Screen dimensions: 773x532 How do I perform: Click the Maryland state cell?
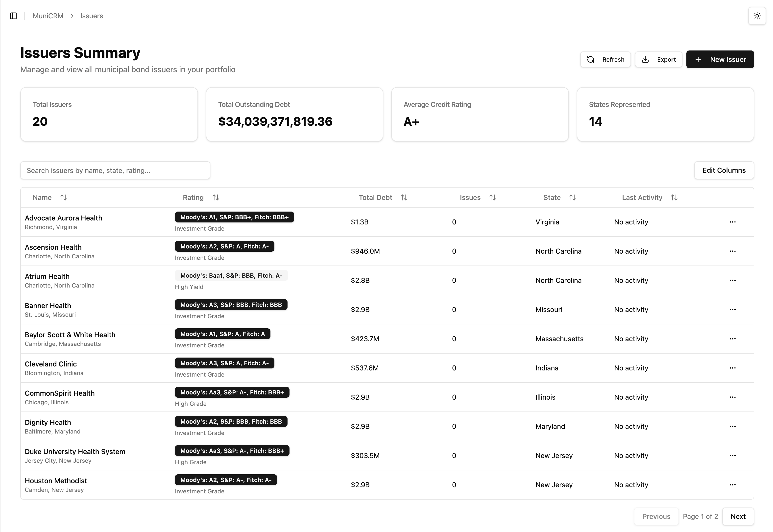(x=550, y=426)
